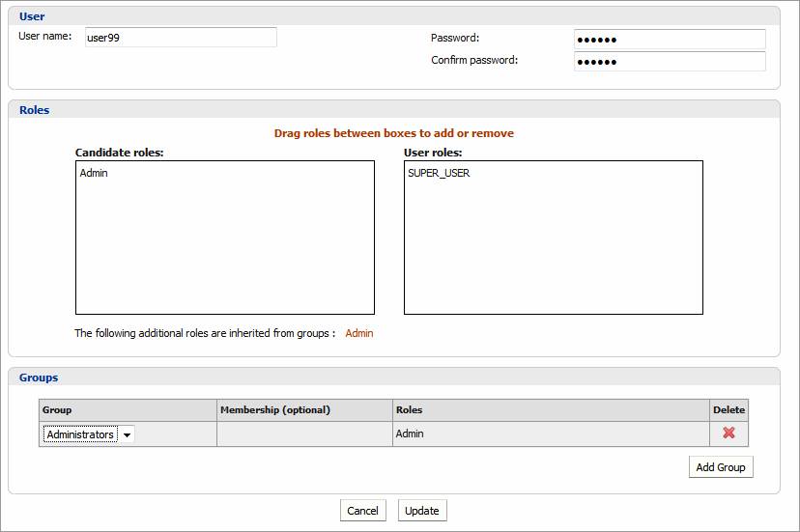This screenshot has width=800, height=532.
Task: Select SUPER_USER in User roles box
Action: 439,174
